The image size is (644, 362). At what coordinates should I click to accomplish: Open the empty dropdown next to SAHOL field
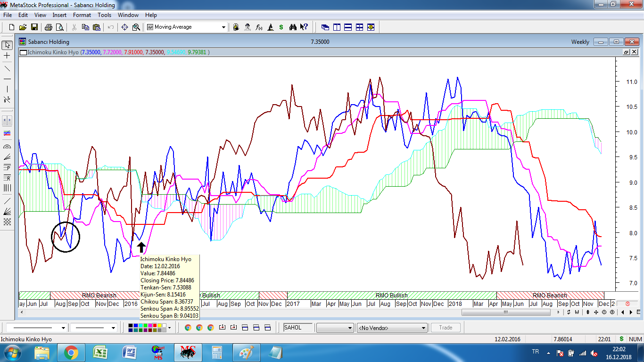point(335,328)
